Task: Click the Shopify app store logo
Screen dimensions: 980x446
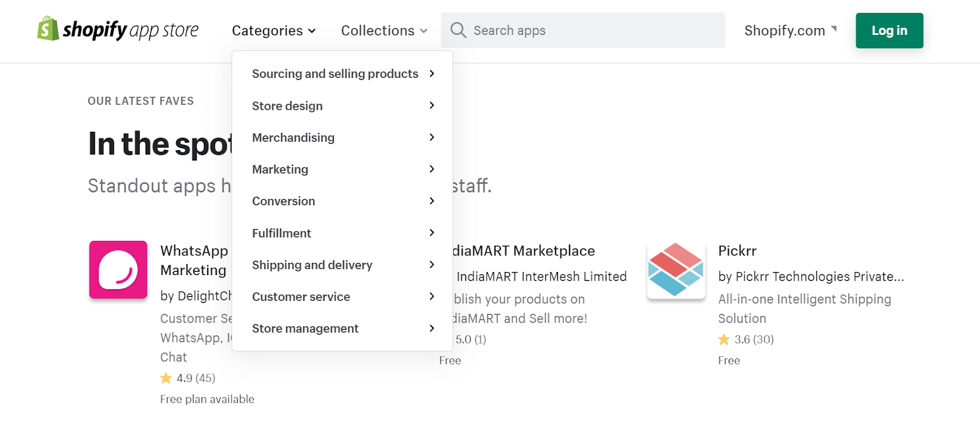Action: point(118,29)
